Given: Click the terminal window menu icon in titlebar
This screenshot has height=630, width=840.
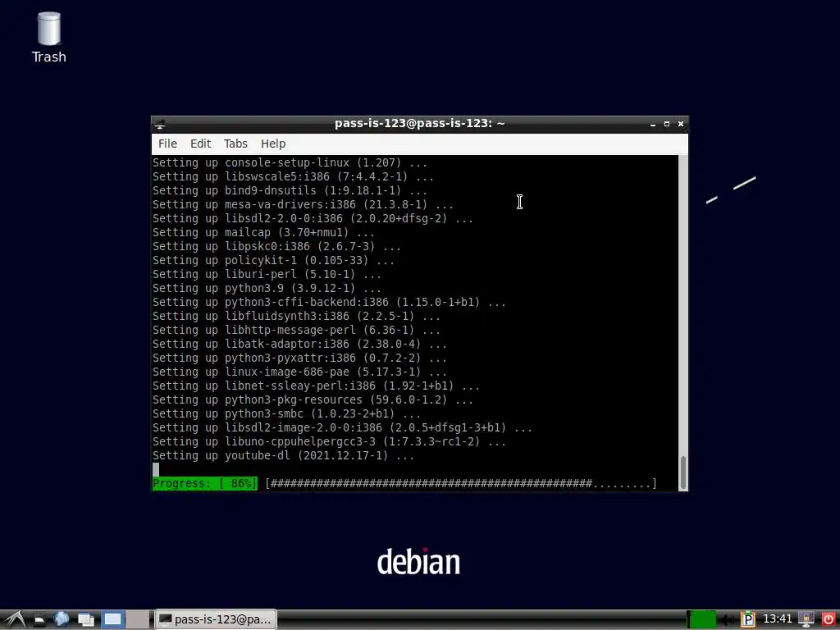Looking at the screenshot, I should [160, 125].
